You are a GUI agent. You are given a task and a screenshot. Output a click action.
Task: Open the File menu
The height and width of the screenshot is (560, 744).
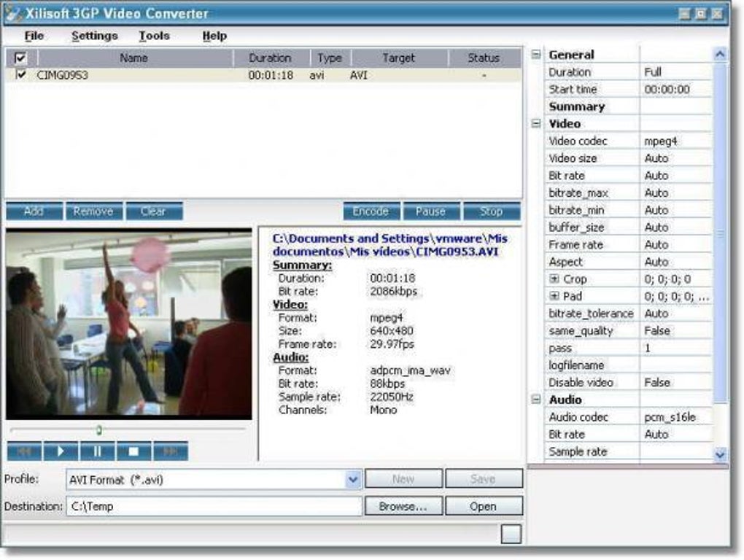click(34, 36)
